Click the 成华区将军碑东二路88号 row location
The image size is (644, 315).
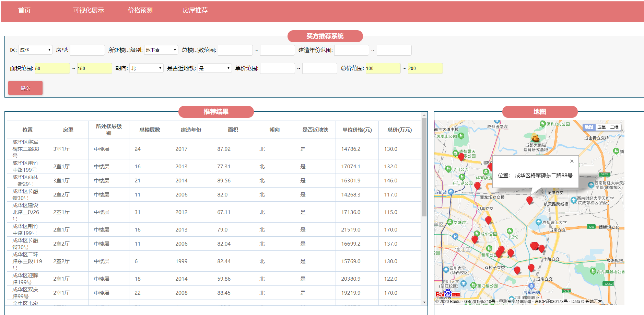coord(27,149)
